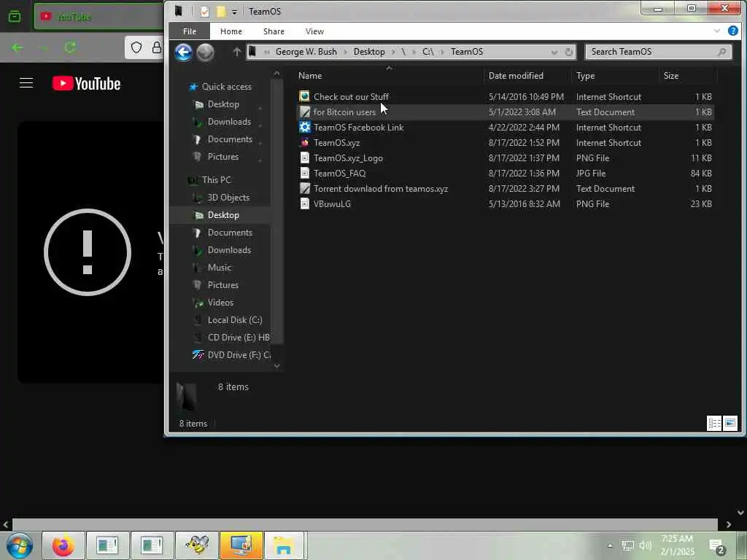Switch to Details view layout icon
This screenshot has height=560, width=747.
pos(714,423)
